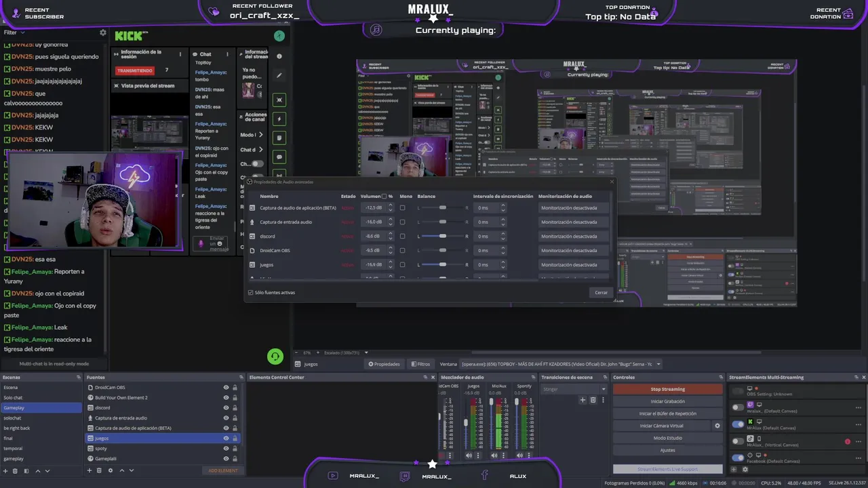Add a new source with the plus icon in Fuentes
Image resolution: width=868 pixels, height=488 pixels.
pyautogui.click(x=89, y=470)
